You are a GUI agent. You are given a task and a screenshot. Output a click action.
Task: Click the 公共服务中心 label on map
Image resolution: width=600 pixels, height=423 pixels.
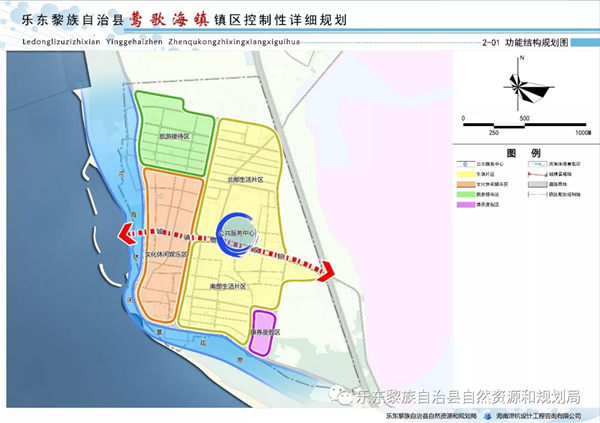[237, 232]
